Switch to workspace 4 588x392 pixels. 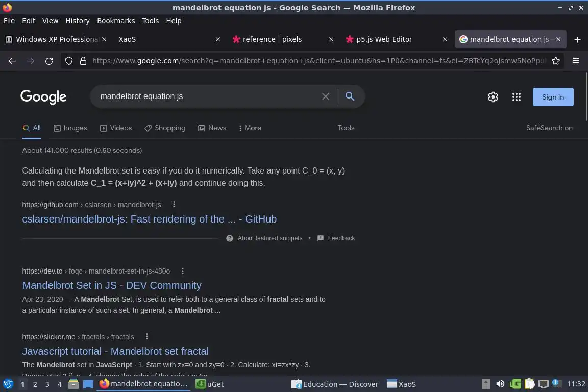[x=60, y=384]
